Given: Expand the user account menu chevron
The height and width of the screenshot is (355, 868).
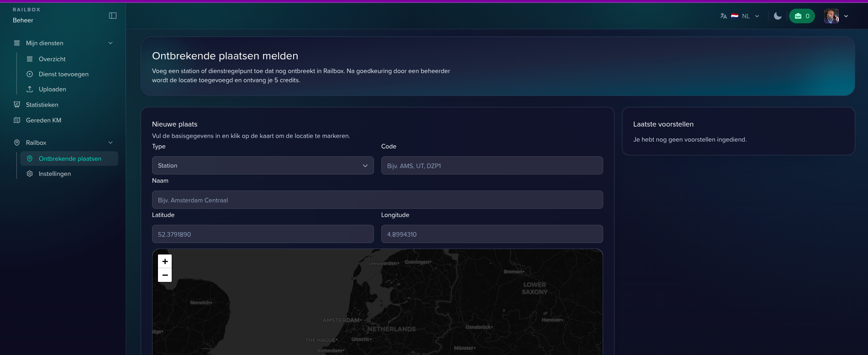Looking at the screenshot, I should [x=846, y=16].
